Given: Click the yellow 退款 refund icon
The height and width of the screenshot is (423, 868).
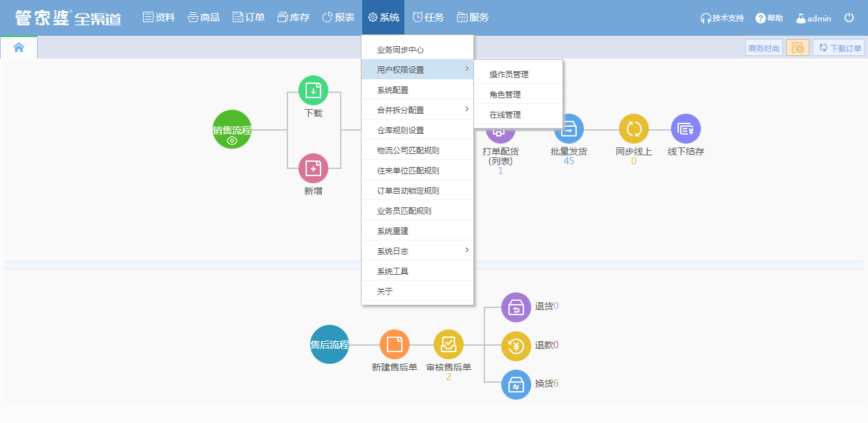Looking at the screenshot, I should pyautogui.click(x=516, y=346).
